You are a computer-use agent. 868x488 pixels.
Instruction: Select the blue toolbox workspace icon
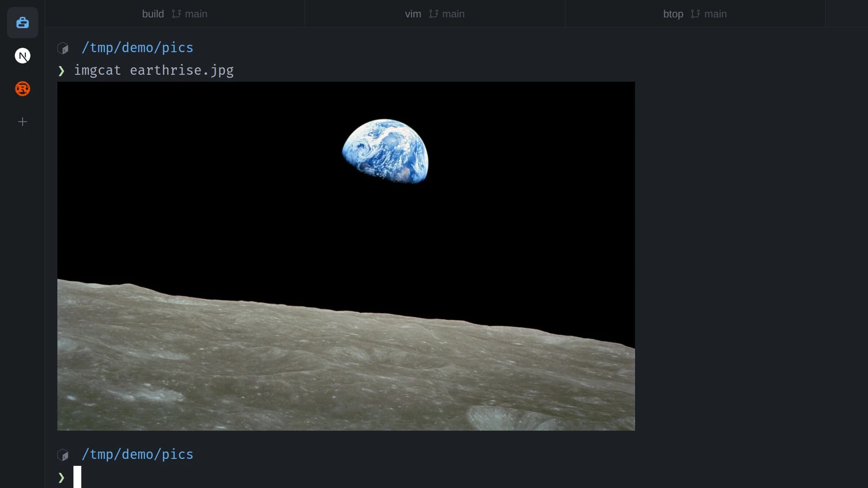pyautogui.click(x=23, y=23)
